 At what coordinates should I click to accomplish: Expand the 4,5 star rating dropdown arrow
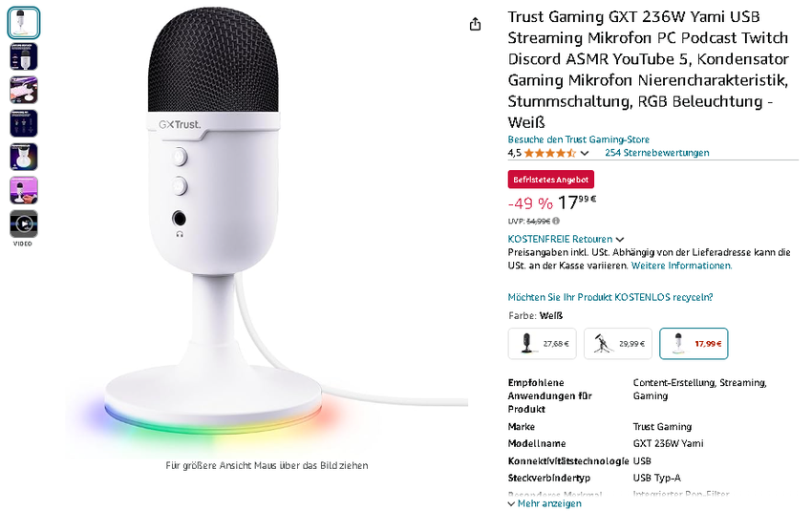click(x=585, y=154)
